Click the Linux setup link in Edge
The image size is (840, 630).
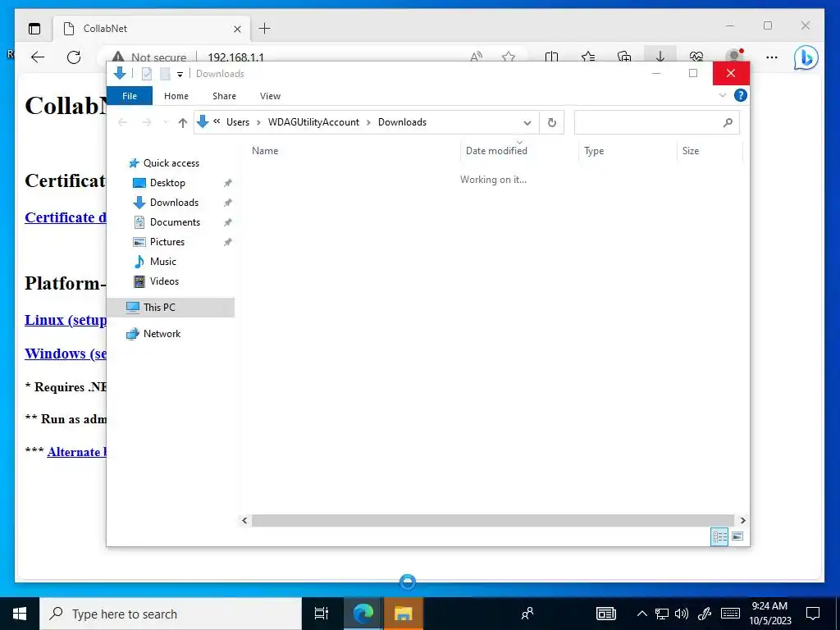click(x=66, y=320)
